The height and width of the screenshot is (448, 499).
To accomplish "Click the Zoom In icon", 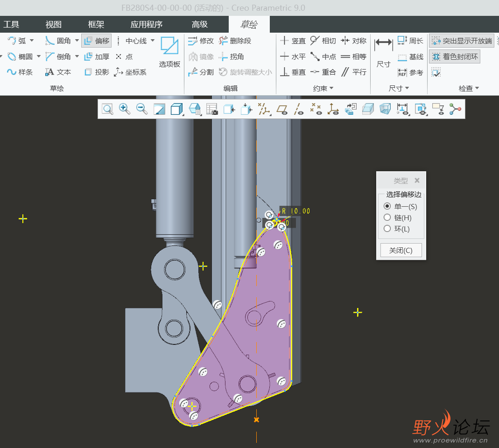I will (125, 109).
